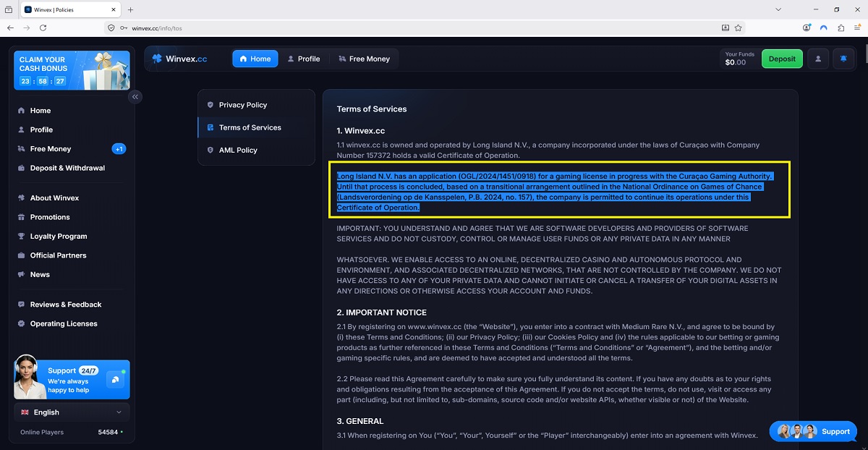
Task: Click the AML Policy shield icon
Action: point(210,150)
